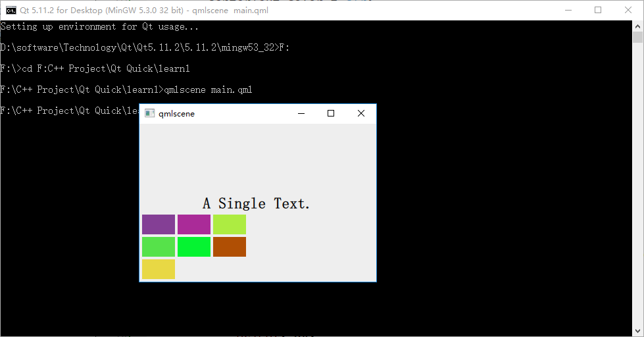Click the light green rectangle in second row

[x=159, y=247]
